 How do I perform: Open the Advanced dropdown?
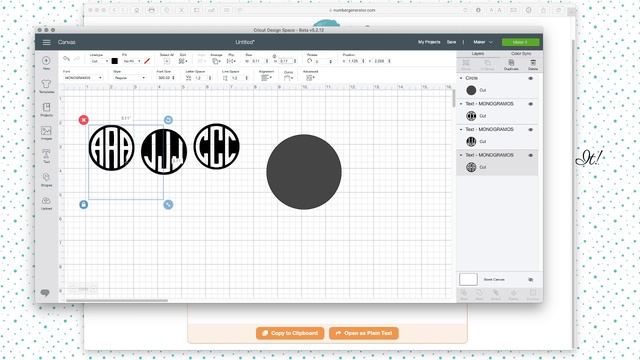pyautogui.click(x=310, y=78)
